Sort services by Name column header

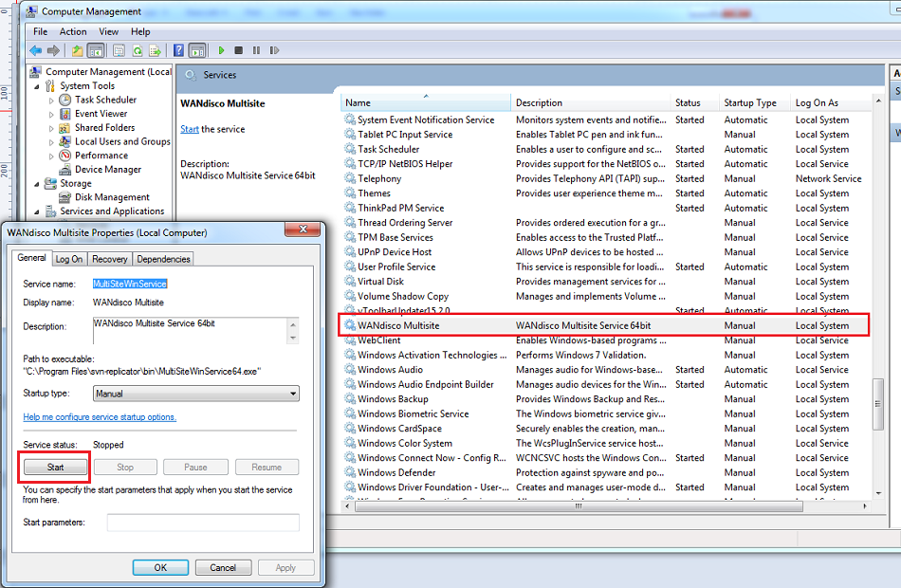pos(426,102)
